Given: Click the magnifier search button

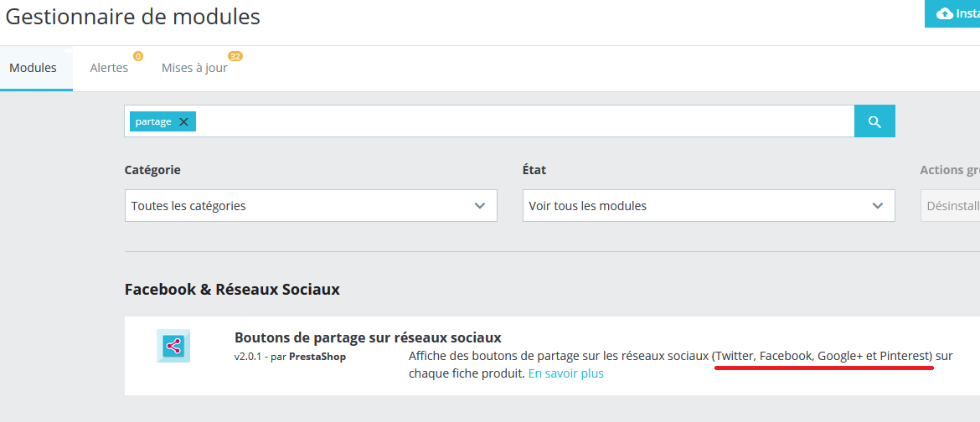Looking at the screenshot, I should [x=874, y=121].
